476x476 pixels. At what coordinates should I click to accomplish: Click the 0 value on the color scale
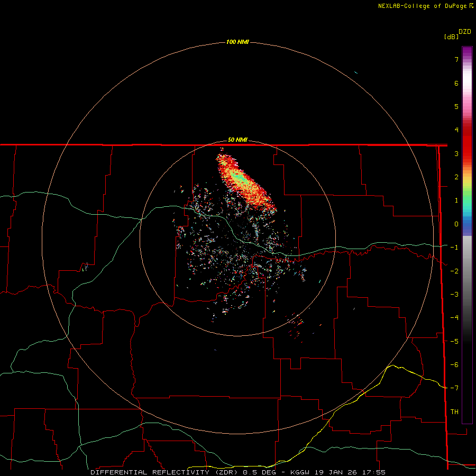456,224
